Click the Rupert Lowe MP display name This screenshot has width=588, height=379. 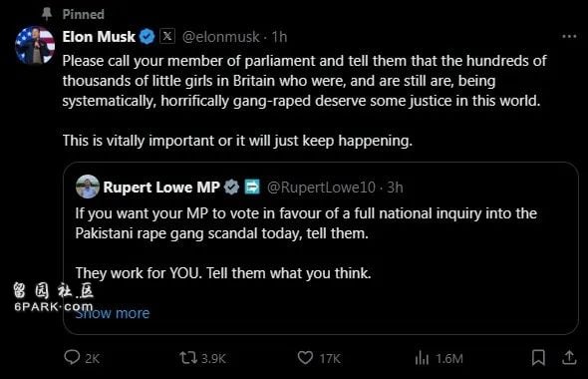click(x=161, y=188)
